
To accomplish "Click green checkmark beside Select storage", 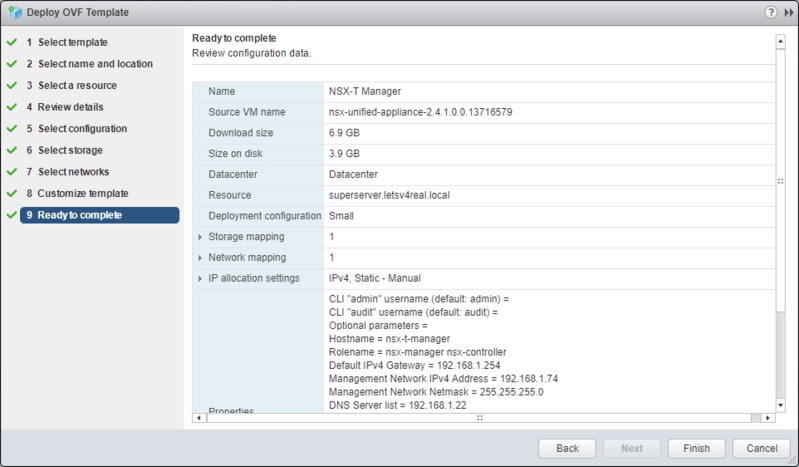I will (12, 150).
